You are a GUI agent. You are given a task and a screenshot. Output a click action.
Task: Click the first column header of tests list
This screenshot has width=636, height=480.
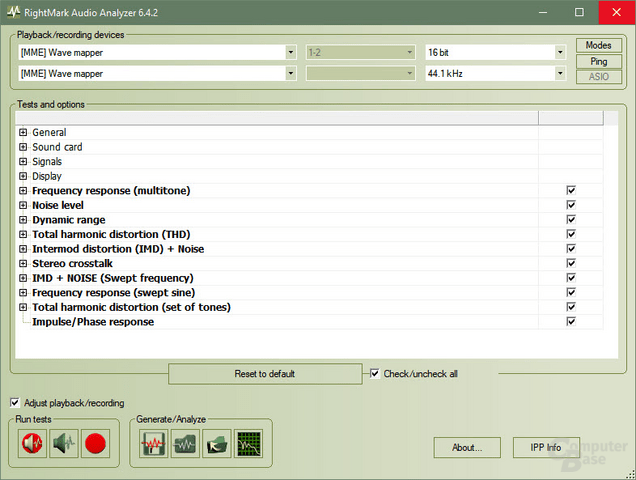click(277, 118)
